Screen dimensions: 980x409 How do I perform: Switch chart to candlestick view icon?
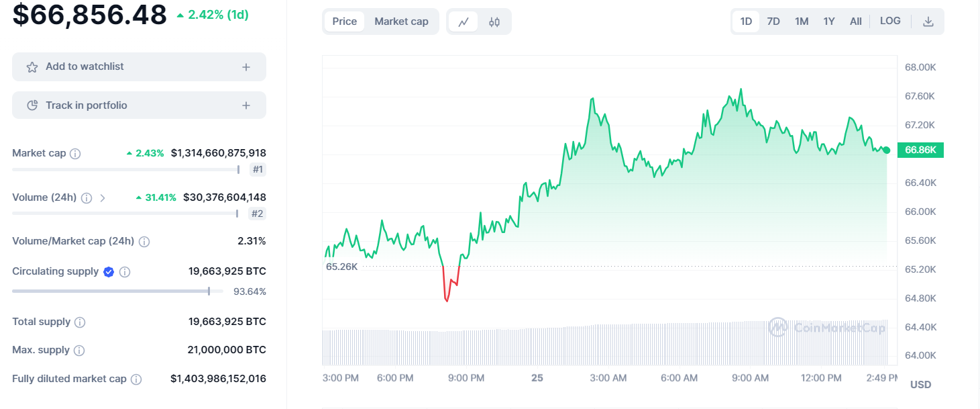pos(494,21)
